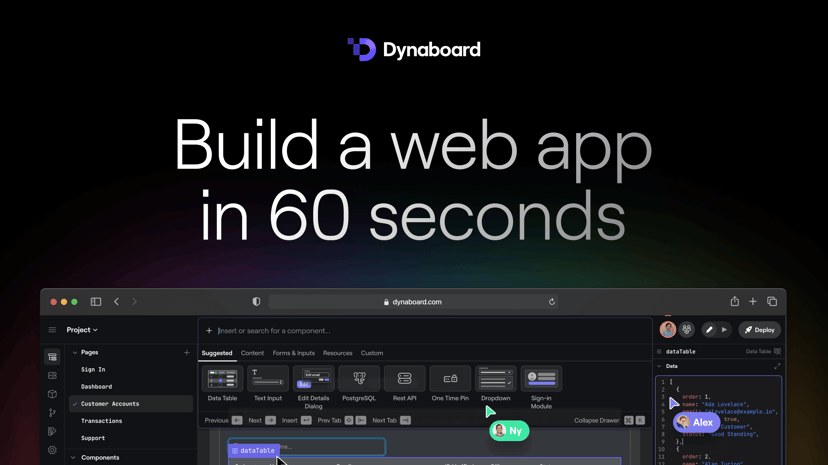Click the Next Tab shortcut hint
The width and height of the screenshot is (828, 465).
click(x=405, y=421)
